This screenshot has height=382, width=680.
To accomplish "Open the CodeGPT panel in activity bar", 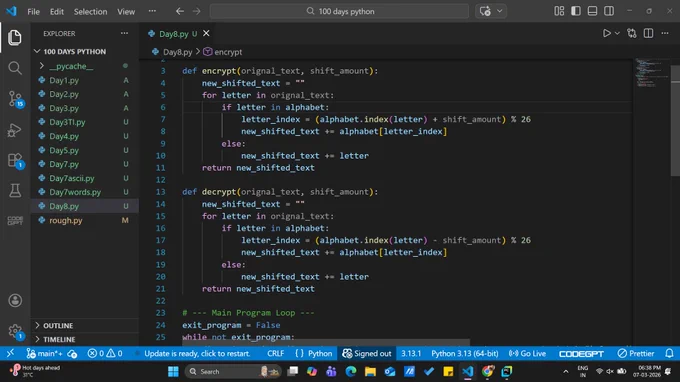I will 15,221.
